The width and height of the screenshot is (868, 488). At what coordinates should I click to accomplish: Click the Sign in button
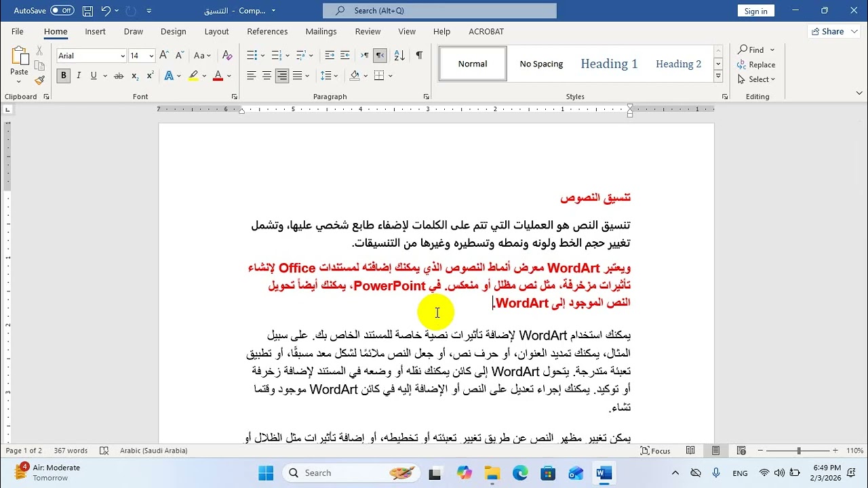tap(756, 11)
